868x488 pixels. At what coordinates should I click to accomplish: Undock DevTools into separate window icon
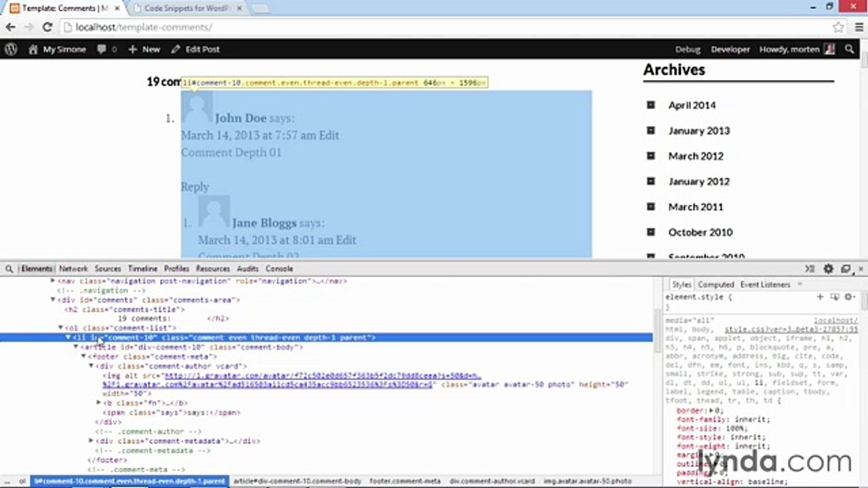click(846, 268)
